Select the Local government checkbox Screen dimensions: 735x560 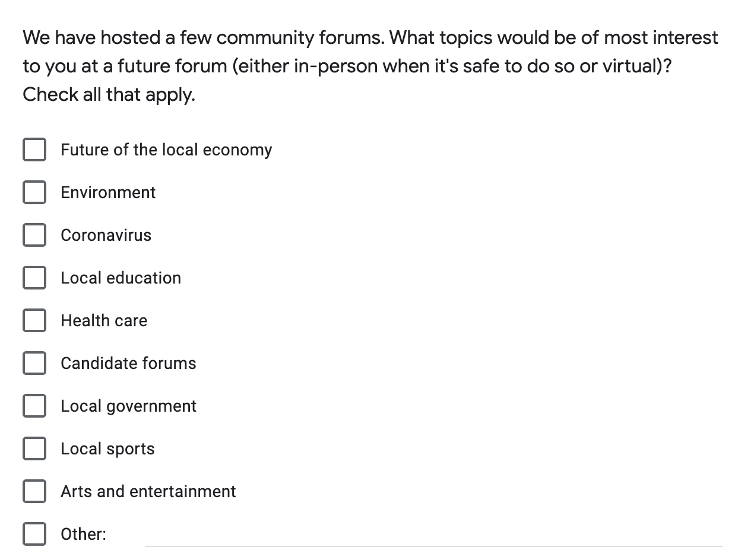(34, 406)
